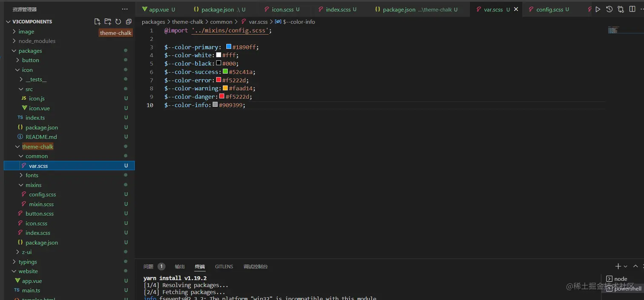
Task: Close the var.scss editor tab
Action: pyautogui.click(x=516, y=9)
